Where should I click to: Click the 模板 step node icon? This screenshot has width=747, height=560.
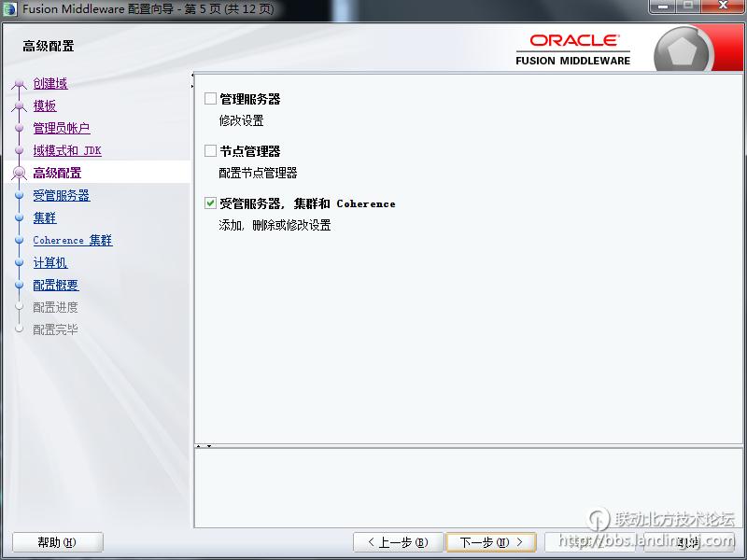coord(19,105)
